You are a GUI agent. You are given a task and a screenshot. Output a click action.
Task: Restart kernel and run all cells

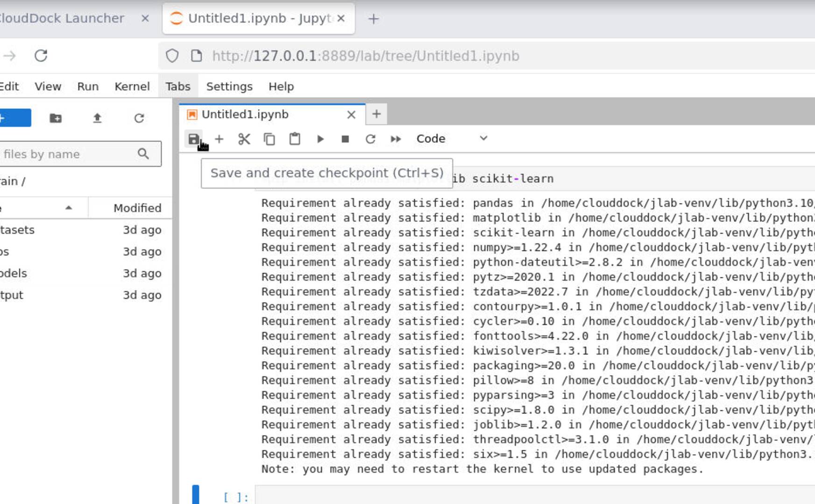[x=396, y=139]
